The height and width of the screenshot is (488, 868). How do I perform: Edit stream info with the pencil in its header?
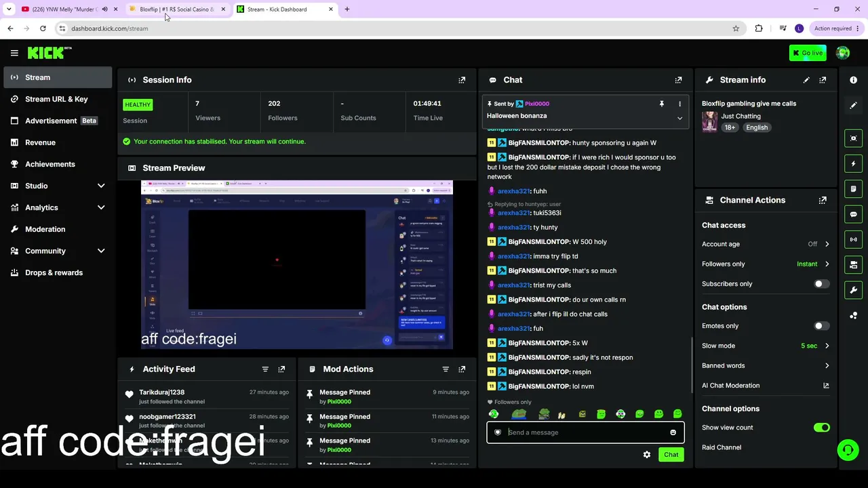806,80
